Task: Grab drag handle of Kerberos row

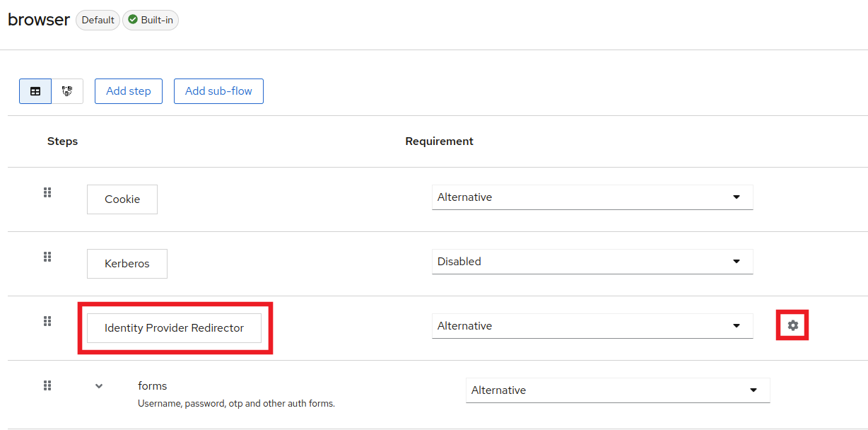Action: point(47,257)
